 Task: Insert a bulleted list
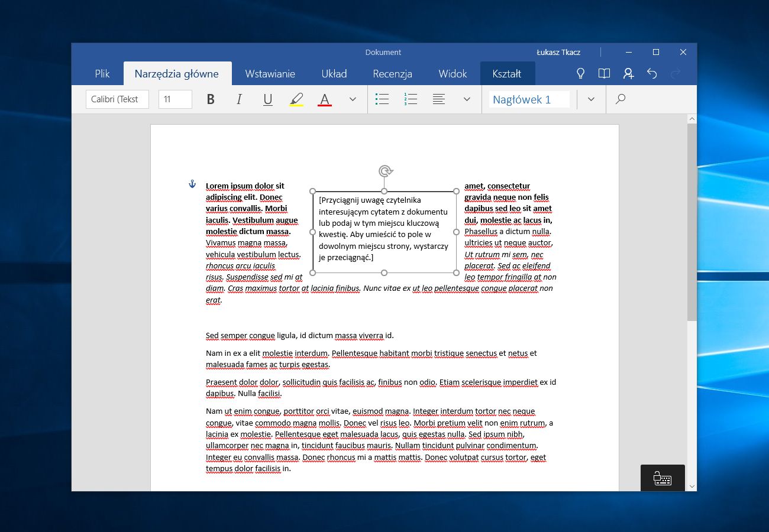[382, 99]
